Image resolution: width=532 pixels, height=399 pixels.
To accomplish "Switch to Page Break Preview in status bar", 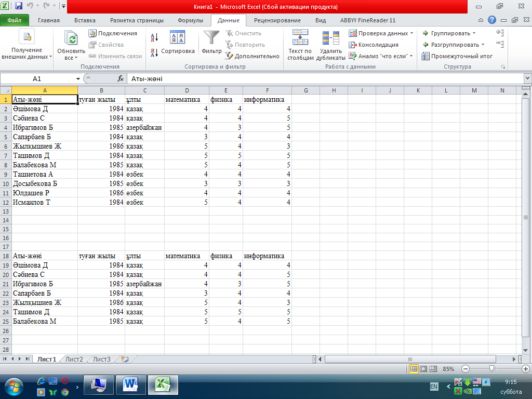I will pos(433,369).
